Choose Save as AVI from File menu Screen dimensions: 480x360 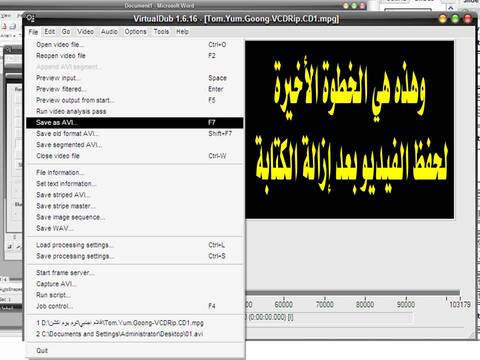[x=135, y=123]
